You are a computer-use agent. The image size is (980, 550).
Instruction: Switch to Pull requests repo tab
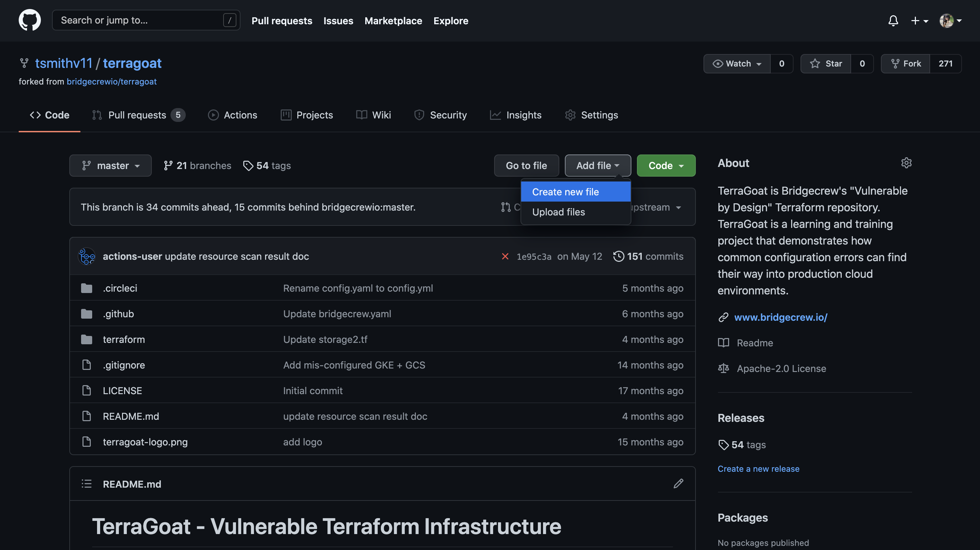coord(139,115)
